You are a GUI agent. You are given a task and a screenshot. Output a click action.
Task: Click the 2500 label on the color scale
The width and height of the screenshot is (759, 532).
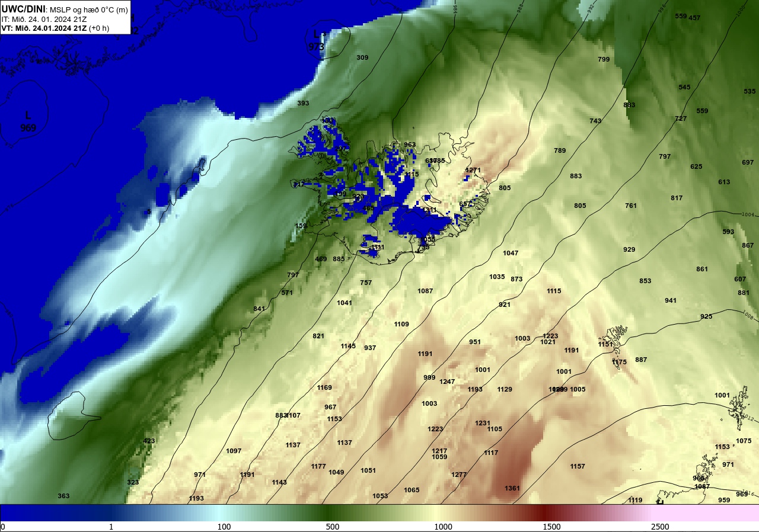click(x=660, y=527)
